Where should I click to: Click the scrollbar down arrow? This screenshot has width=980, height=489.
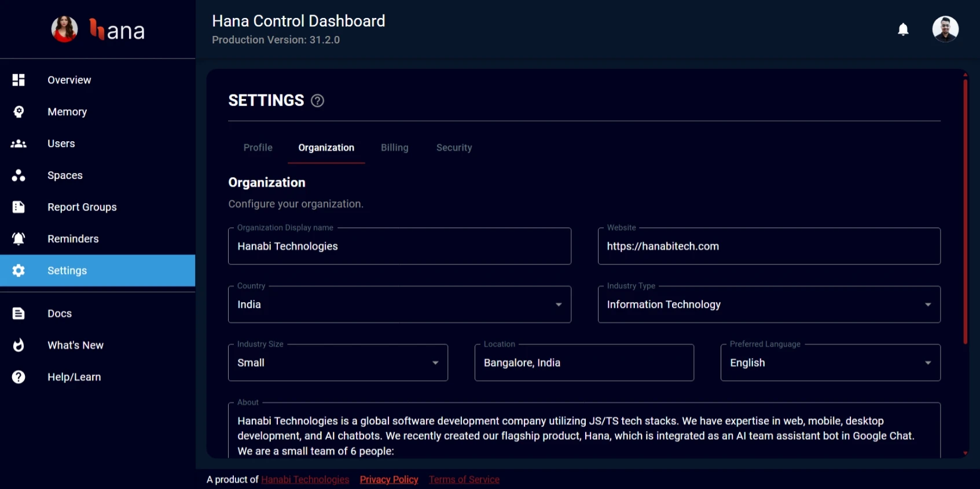(965, 453)
